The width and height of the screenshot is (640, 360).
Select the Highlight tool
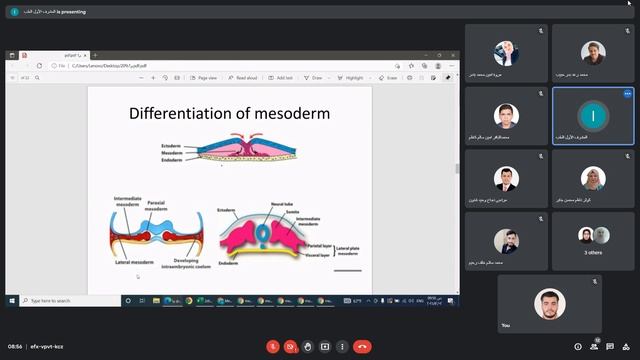click(350, 78)
